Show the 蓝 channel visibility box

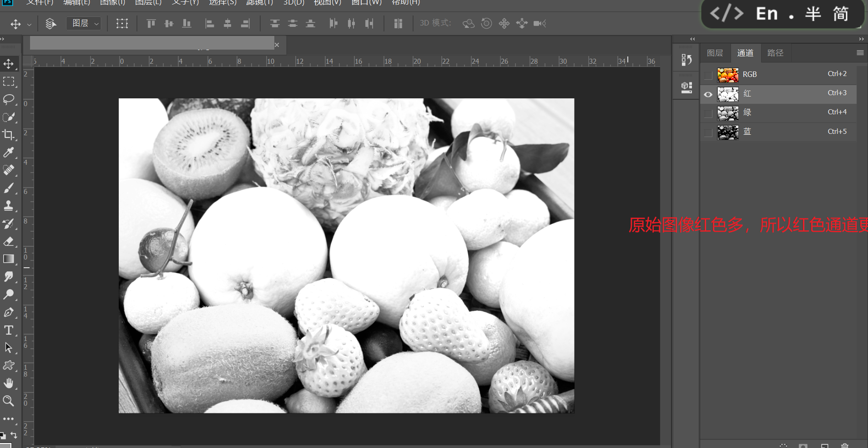tap(708, 132)
